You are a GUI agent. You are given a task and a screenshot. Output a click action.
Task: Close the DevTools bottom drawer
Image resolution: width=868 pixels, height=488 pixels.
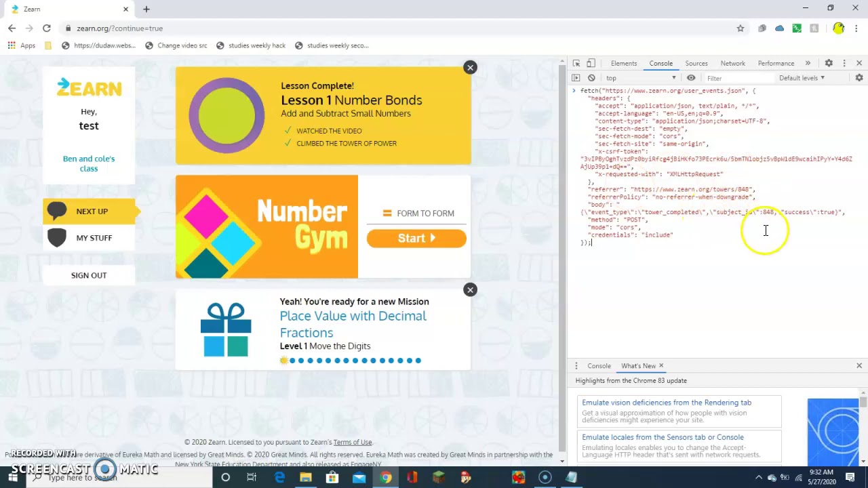tap(859, 366)
